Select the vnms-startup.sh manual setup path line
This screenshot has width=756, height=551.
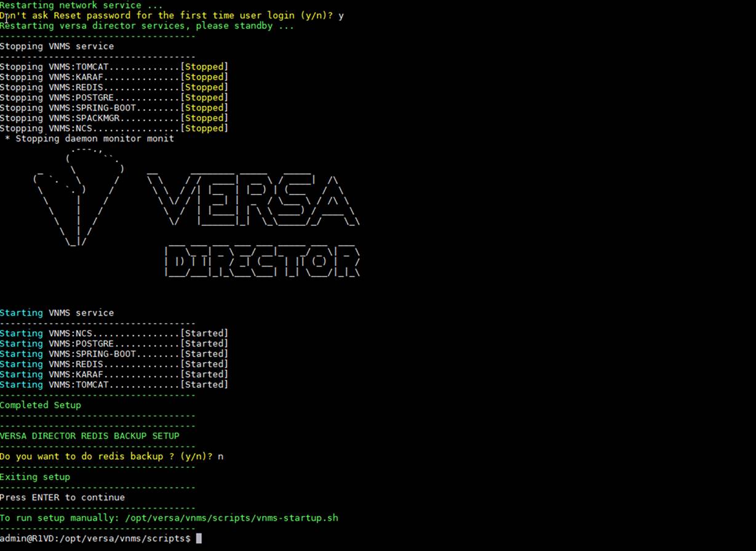pyautogui.click(x=169, y=518)
